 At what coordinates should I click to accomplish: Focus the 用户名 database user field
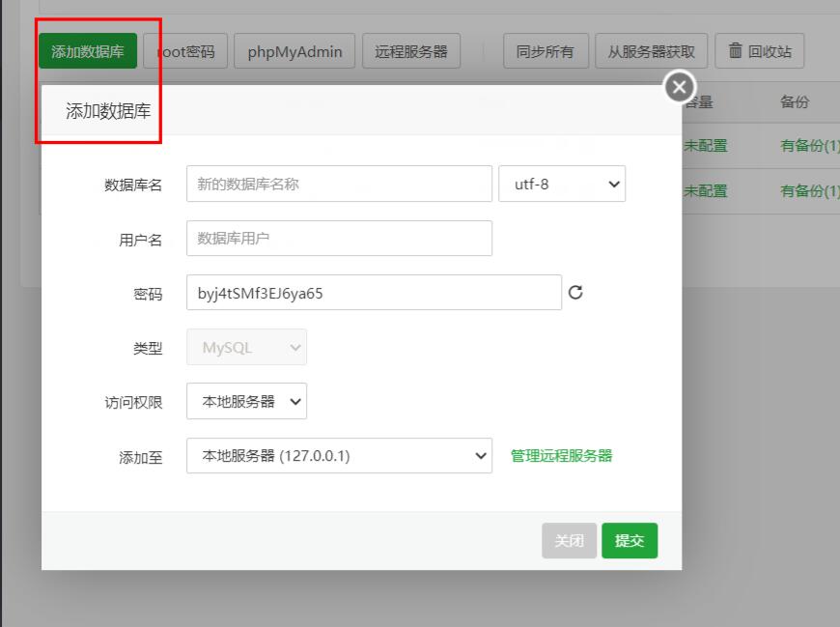(x=339, y=238)
